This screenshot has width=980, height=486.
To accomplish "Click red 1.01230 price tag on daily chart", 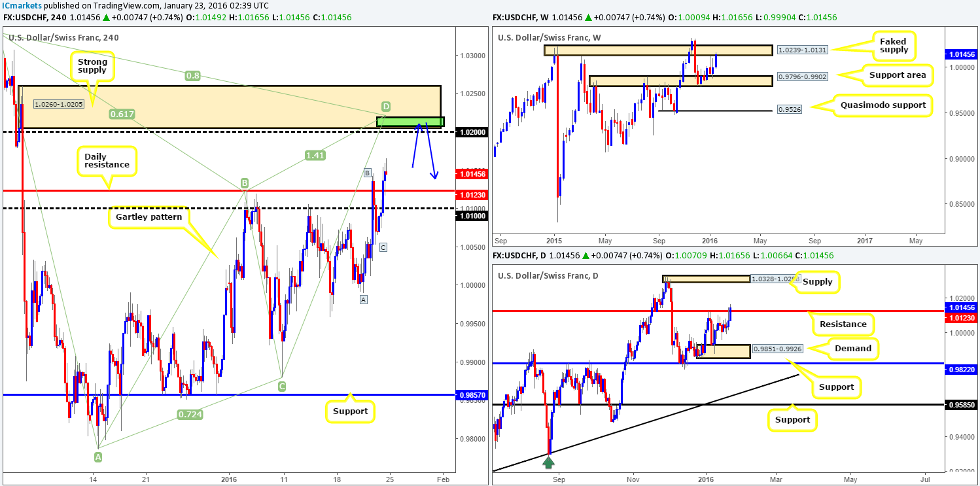I will coord(962,318).
